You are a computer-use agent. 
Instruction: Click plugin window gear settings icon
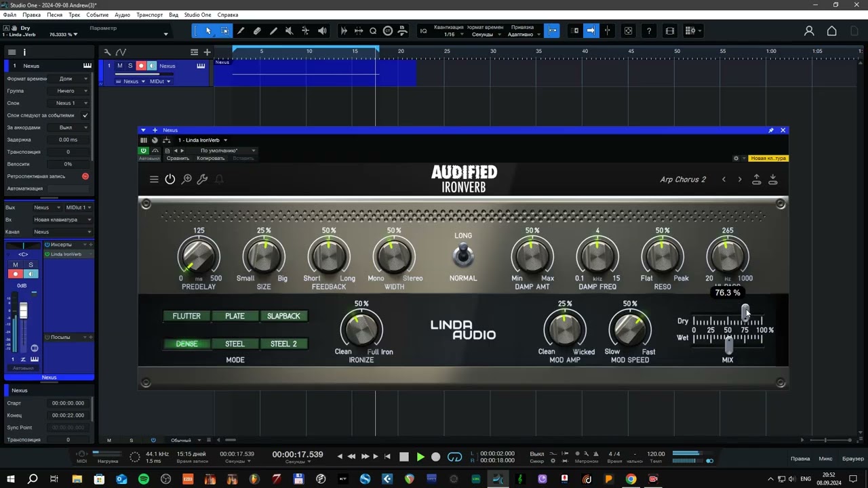[736, 159]
